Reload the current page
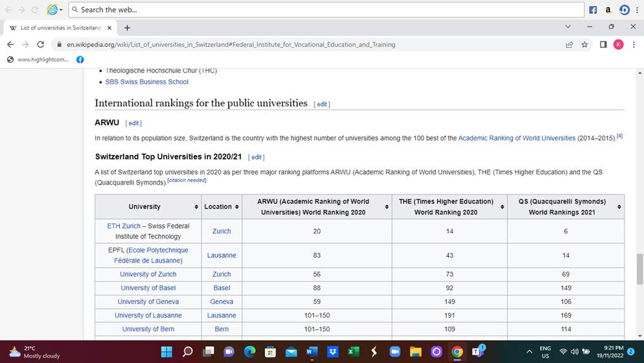The image size is (644, 363). tap(40, 44)
